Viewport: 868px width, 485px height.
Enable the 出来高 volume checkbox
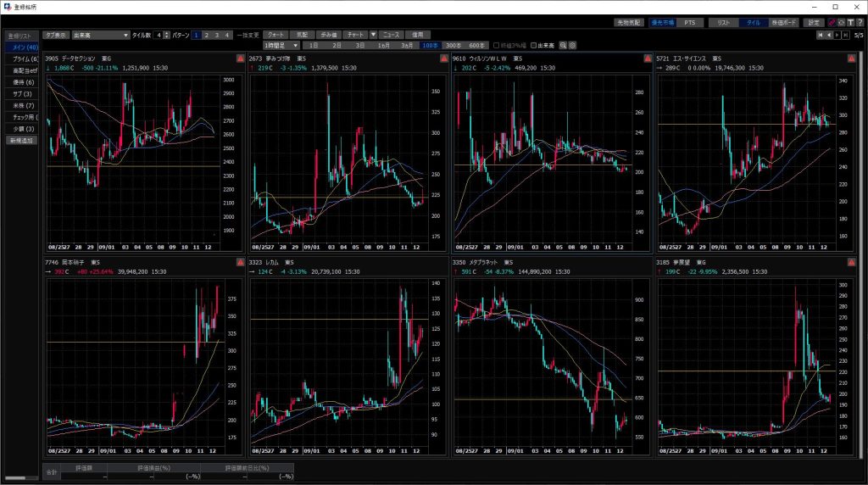pos(532,45)
